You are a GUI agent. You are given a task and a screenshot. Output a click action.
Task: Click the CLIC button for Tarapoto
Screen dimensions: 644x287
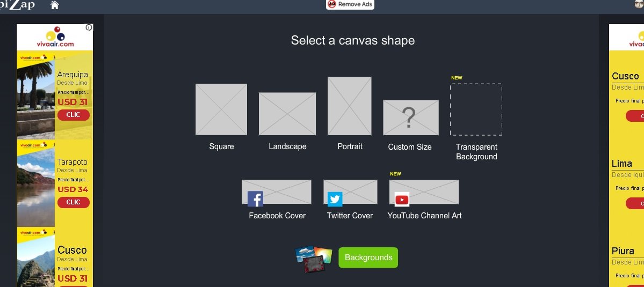tap(74, 202)
